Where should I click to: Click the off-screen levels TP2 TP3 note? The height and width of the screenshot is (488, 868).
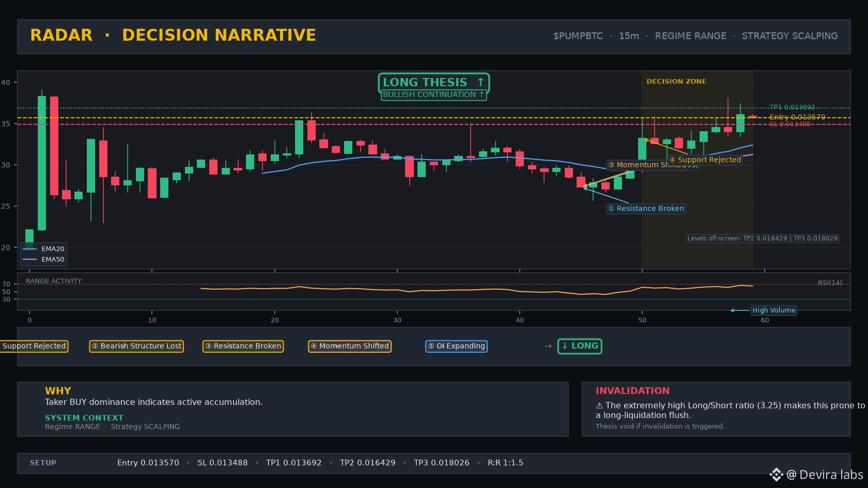pyautogui.click(x=763, y=239)
